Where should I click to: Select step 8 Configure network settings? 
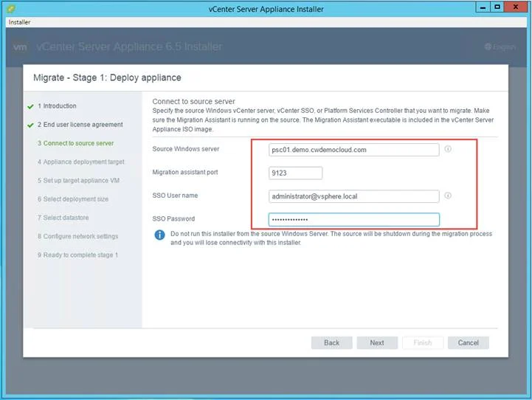coord(77,236)
